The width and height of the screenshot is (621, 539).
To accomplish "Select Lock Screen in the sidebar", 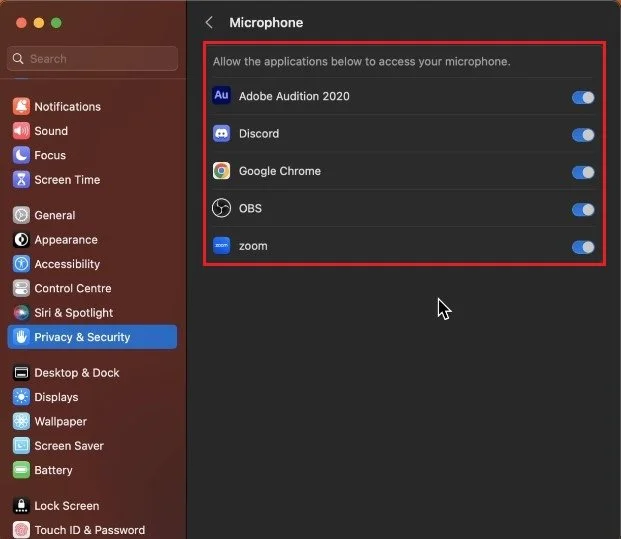I will tap(92, 506).
